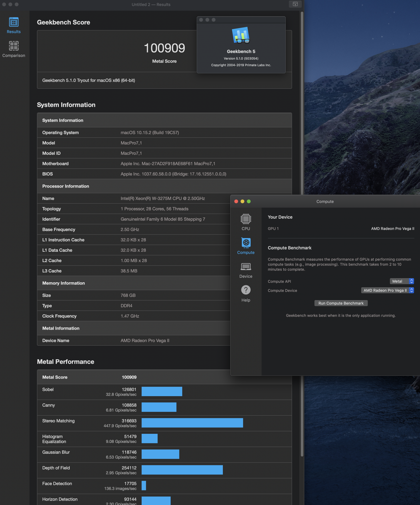This screenshot has height=505, width=420.
Task: Close the Compute window
Action: point(236,201)
